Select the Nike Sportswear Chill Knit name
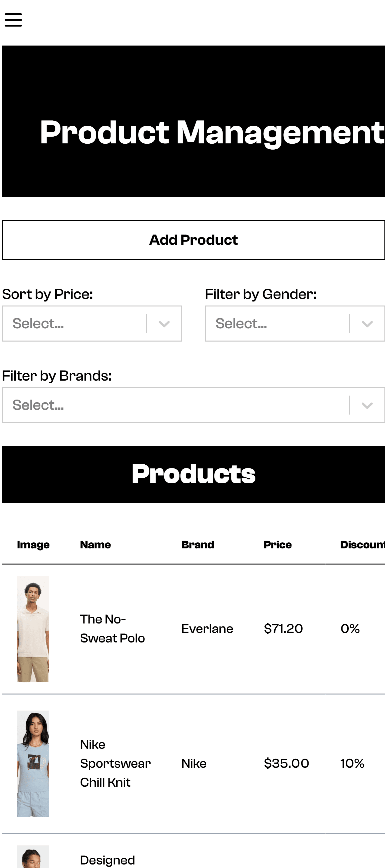 [115, 764]
